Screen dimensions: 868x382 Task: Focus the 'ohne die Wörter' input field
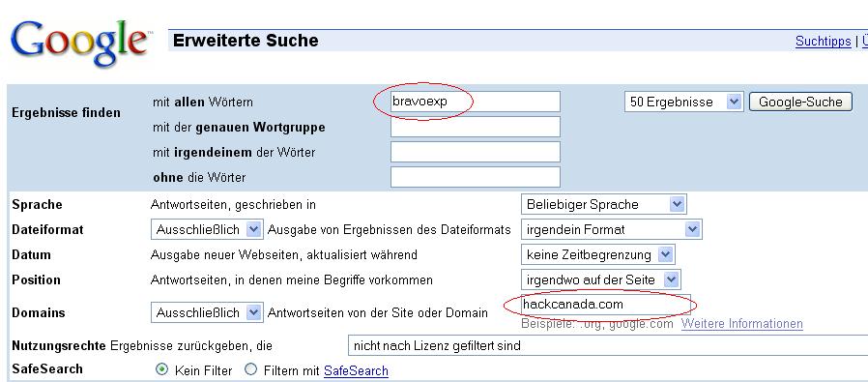[475, 177]
